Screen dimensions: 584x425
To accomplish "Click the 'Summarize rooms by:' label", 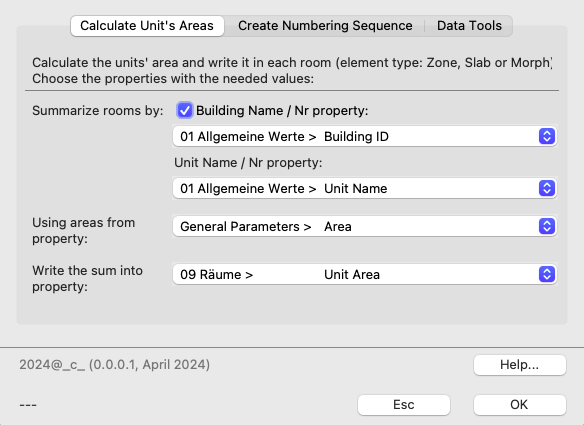I will (x=98, y=111).
